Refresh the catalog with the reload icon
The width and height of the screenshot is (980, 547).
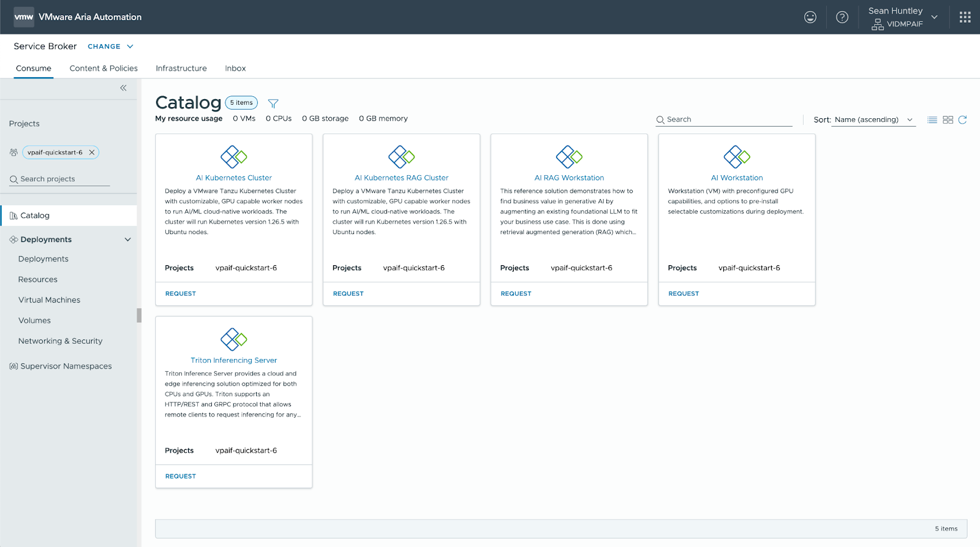[962, 120]
